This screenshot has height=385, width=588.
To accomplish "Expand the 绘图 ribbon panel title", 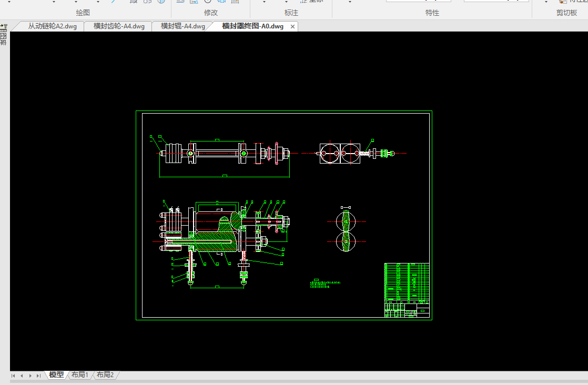I will (x=83, y=13).
